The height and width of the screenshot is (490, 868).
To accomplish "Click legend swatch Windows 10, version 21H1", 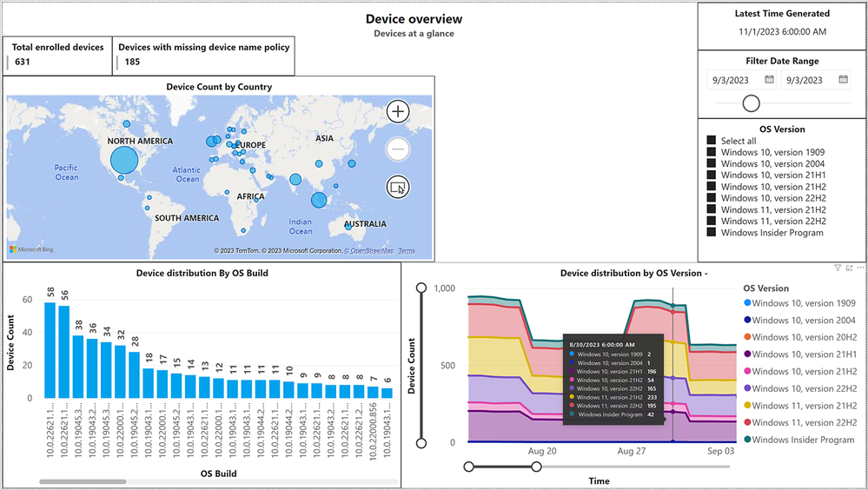I will (747, 354).
